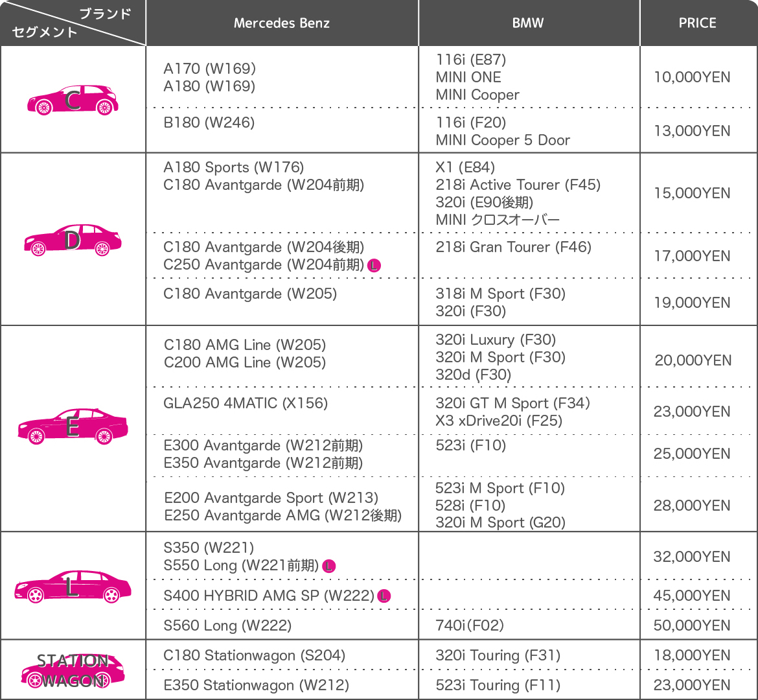758x700 pixels.
Task: Select A170 (W169) entry
Action: [209, 69]
